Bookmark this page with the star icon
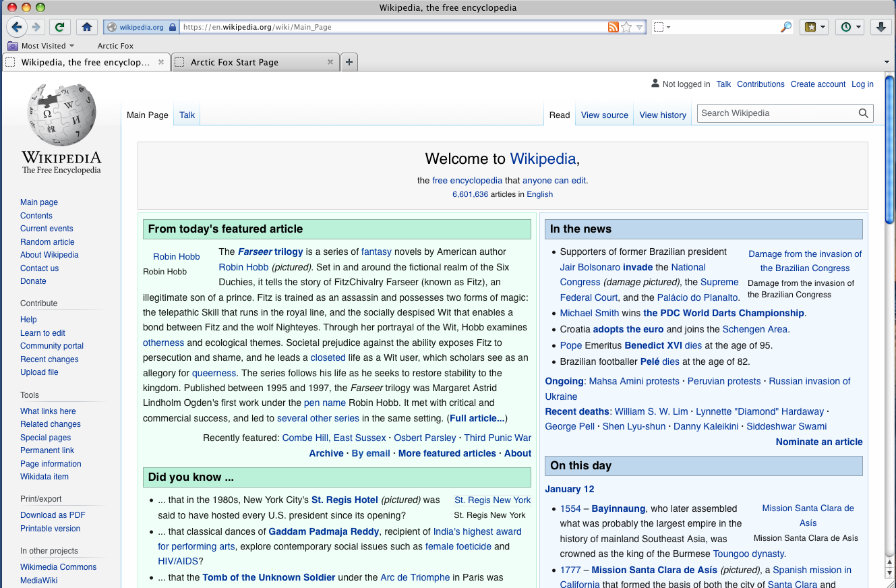The image size is (896, 588). [626, 27]
